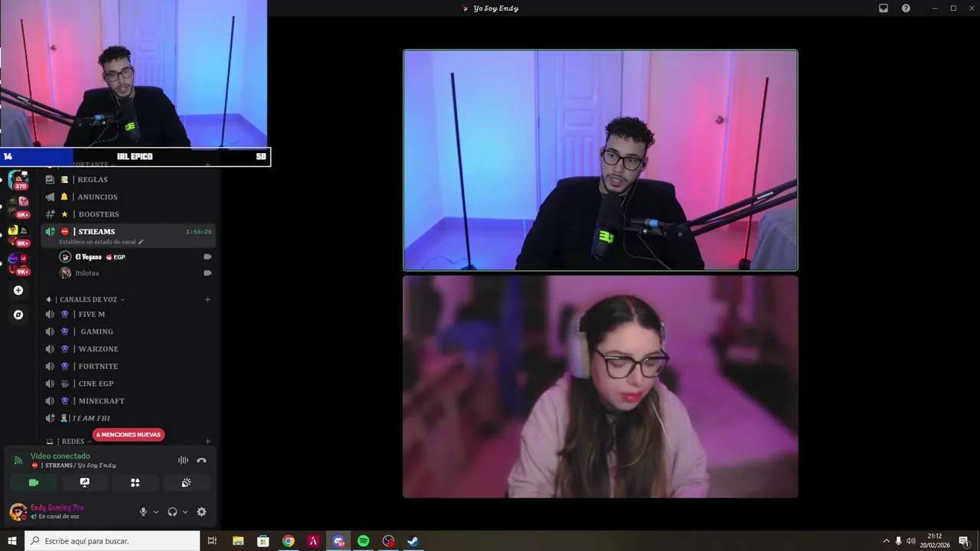Screen dimensions: 980x551
Task: Open the Discord inbox icon
Action: (884, 8)
